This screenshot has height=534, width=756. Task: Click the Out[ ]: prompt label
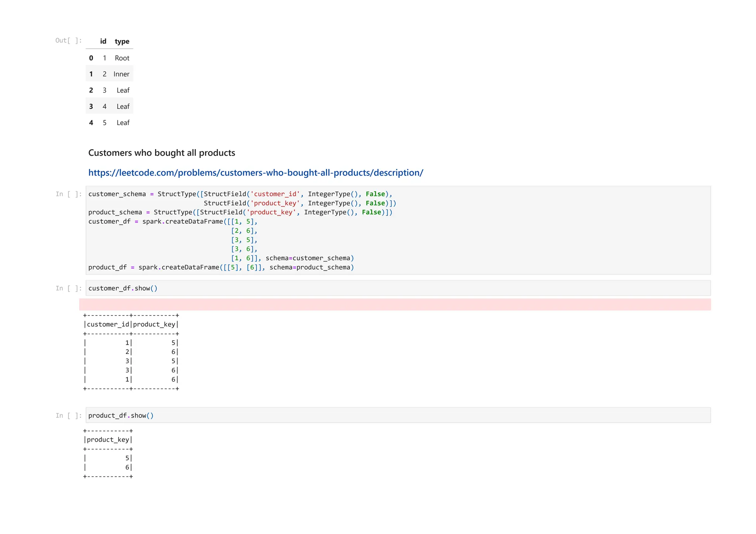[x=69, y=40]
